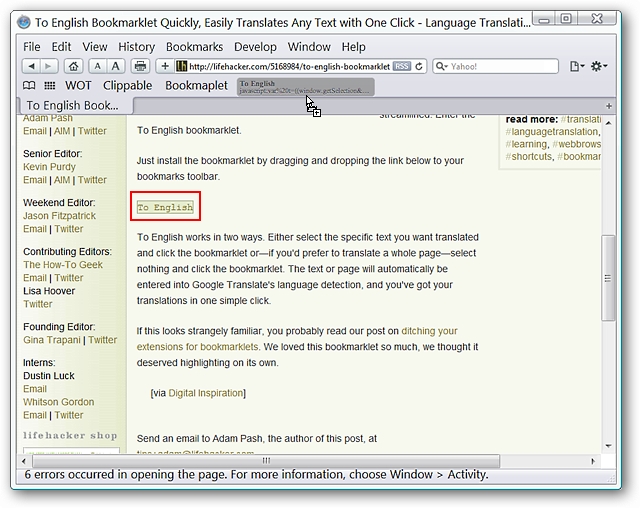Viewport: 640px width, 508px height.
Task: Open the Develop menu
Action: point(255,47)
